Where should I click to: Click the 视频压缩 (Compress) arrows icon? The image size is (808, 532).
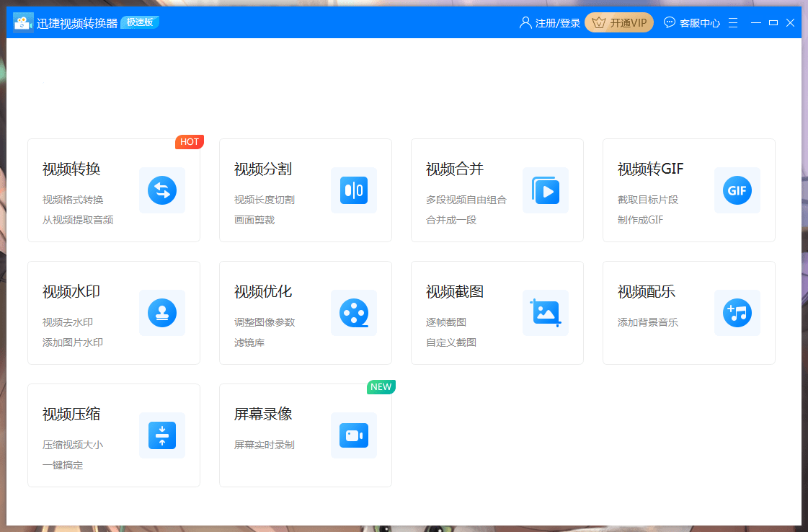161,435
